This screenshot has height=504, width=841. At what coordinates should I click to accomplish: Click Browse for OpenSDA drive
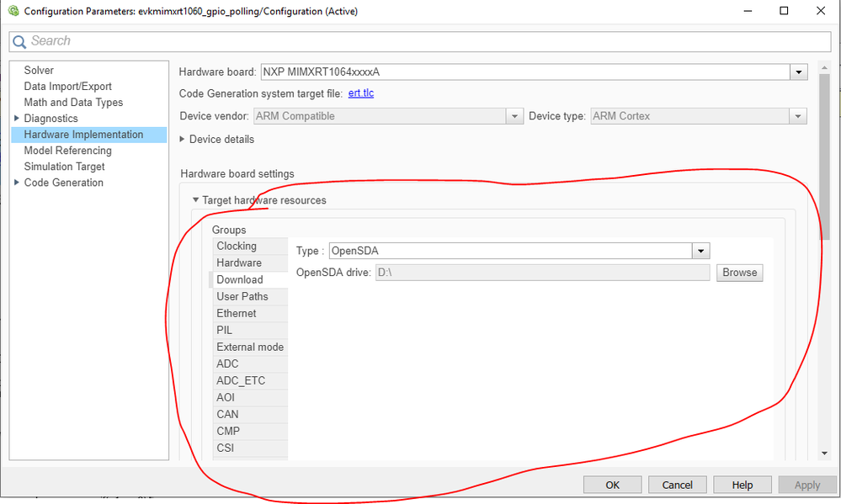tap(740, 273)
